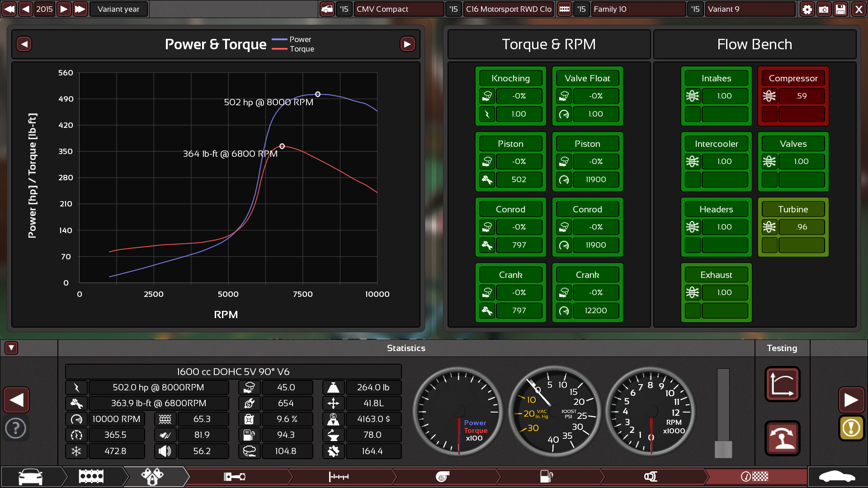Click the help question mark icon
This screenshot has height=488, width=868.
coord(16,427)
